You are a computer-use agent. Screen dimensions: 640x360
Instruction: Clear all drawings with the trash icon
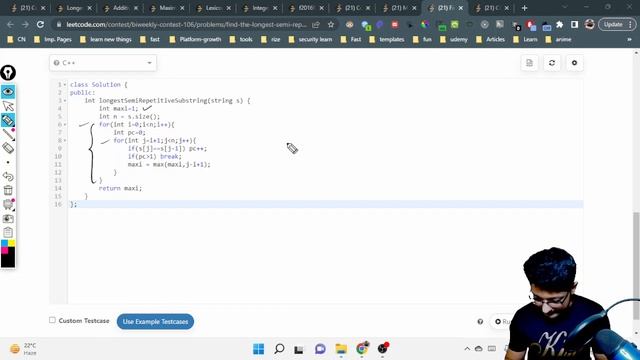click(8, 190)
